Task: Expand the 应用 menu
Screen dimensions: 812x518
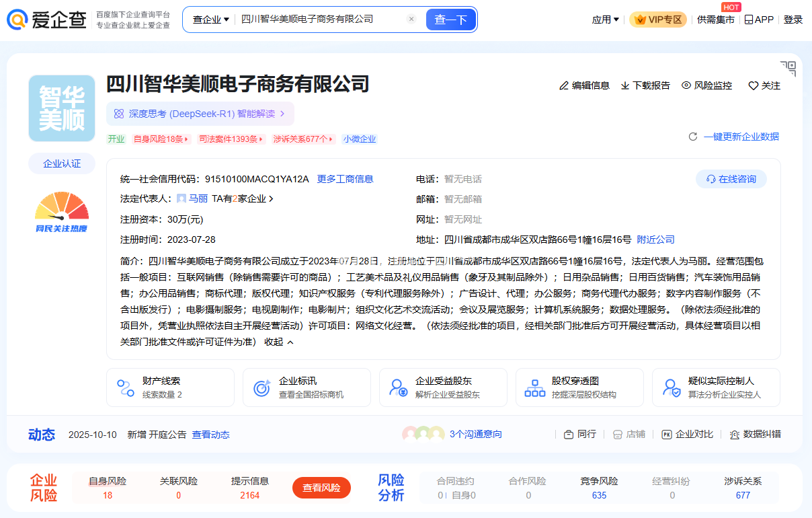Action: [605, 20]
